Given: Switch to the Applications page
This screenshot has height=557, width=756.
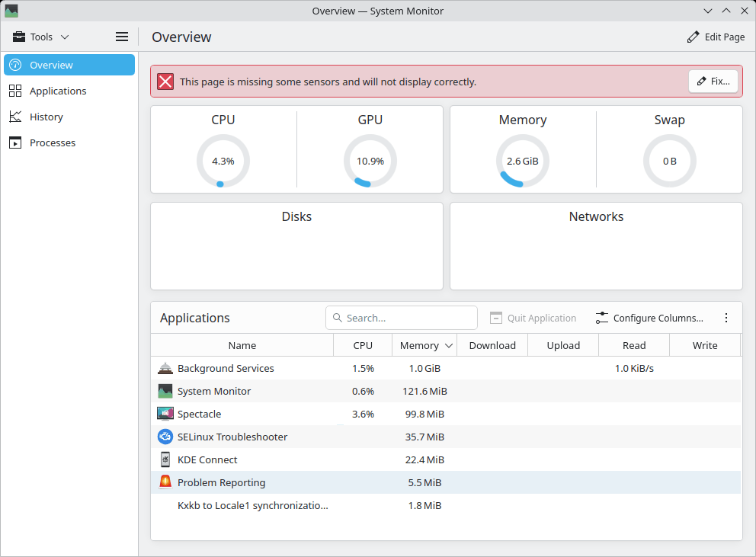Looking at the screenshot, I should pyautogui.click(x=58, y=91).
